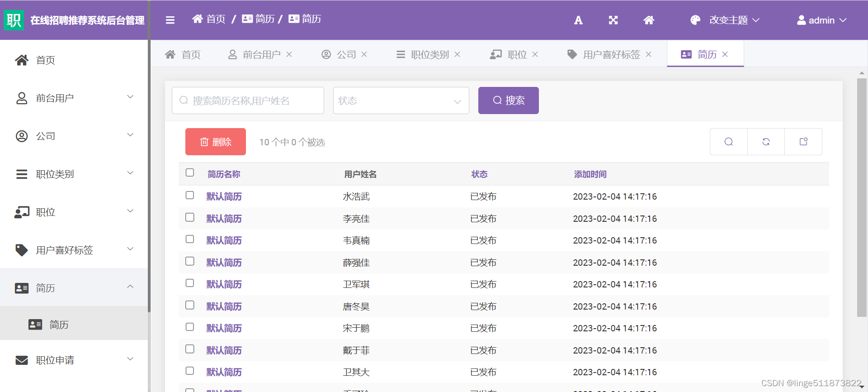Close the 职位 tab

click(x=535, y=54)
